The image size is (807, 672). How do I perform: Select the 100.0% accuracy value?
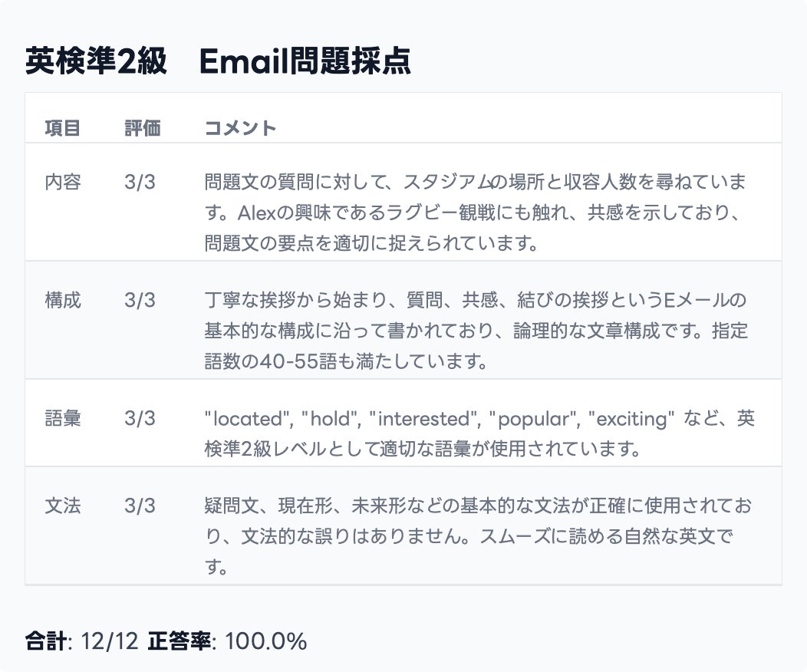click(266, 641)
